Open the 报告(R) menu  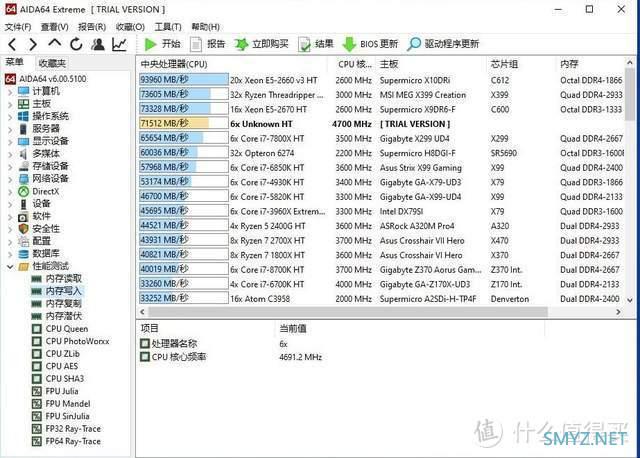click(x=92, y=27)
